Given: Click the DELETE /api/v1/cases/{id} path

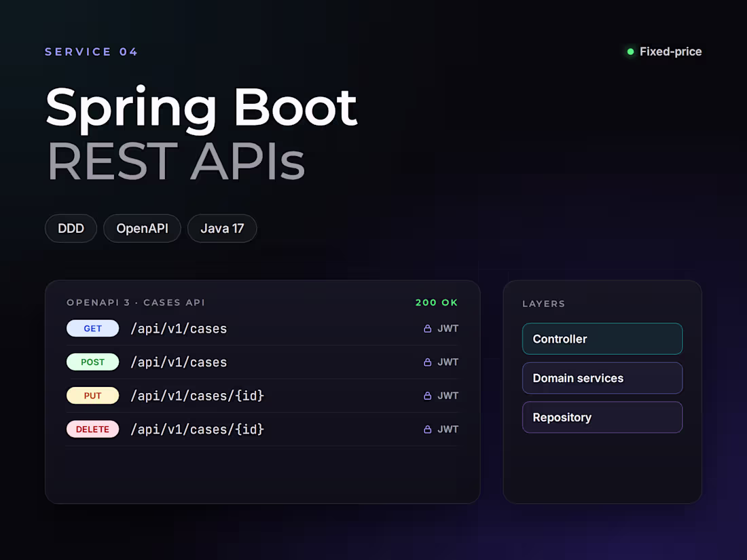Looking at the screenshot, I should 197,430.
